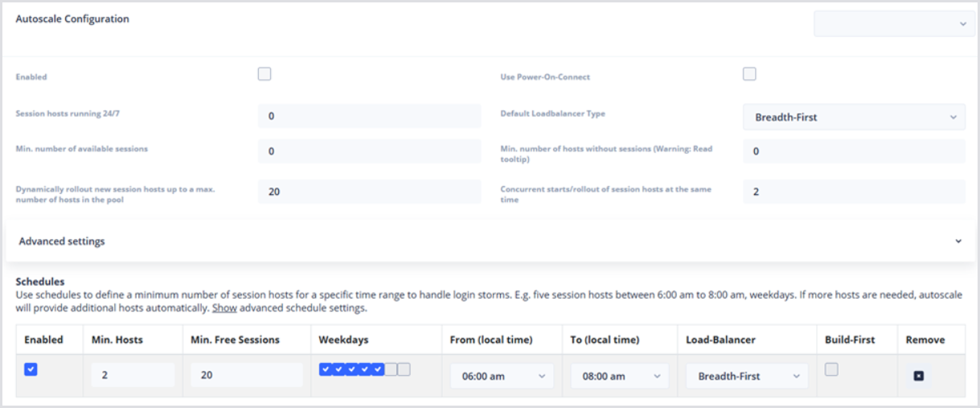Click the Concurrent starts/rollout field
This screenshot has height=408, width=980.
[x=854, y=192]
